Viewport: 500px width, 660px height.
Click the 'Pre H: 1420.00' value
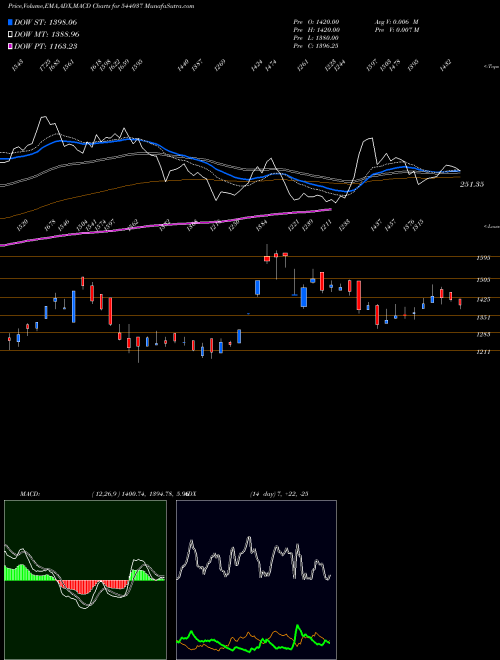(316, 30)
